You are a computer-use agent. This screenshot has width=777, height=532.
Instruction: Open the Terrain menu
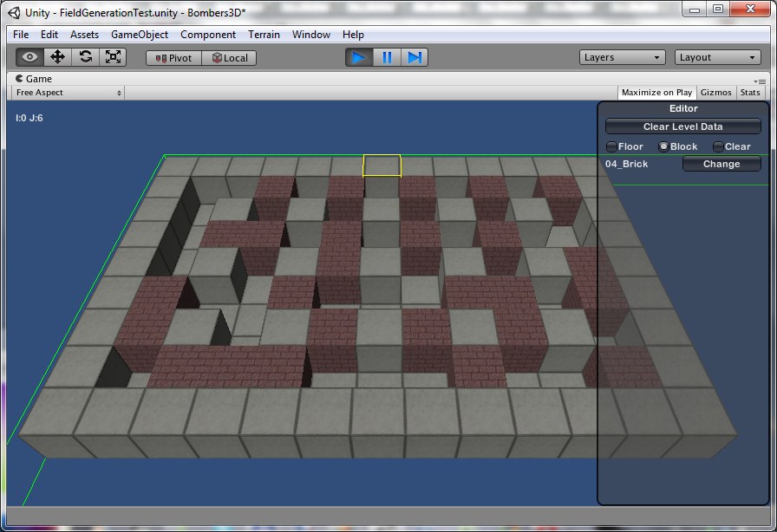pyautogui.click(x=264, y=35)
